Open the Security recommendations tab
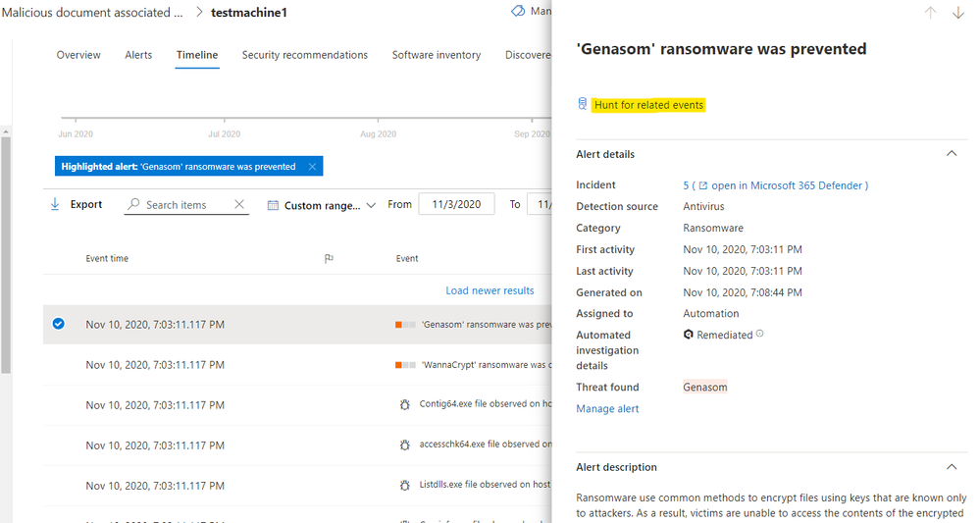Viewport: 980px width, 523px height. [305, 55]
